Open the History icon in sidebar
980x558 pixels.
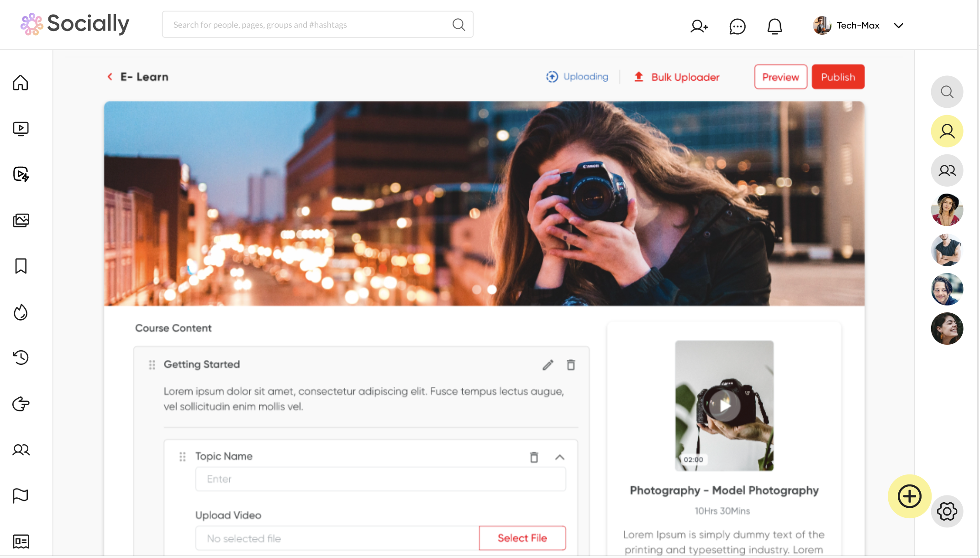21,358
